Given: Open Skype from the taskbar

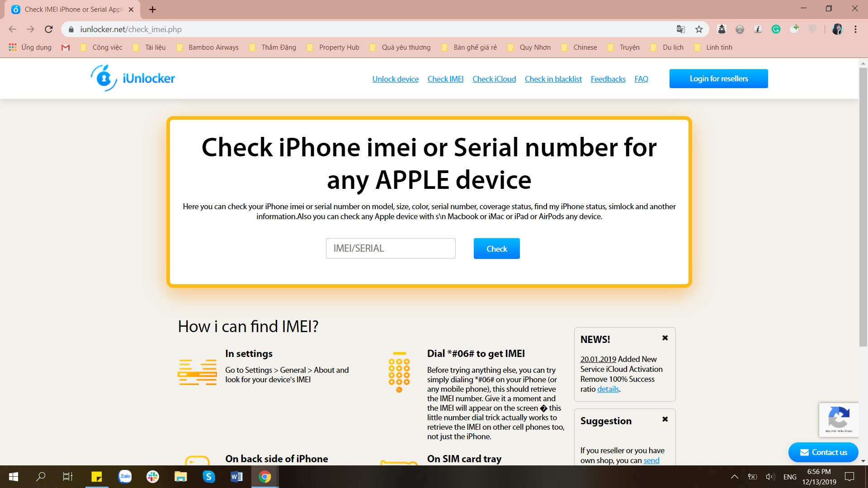Looking at the screenshot, I should 208,476.
